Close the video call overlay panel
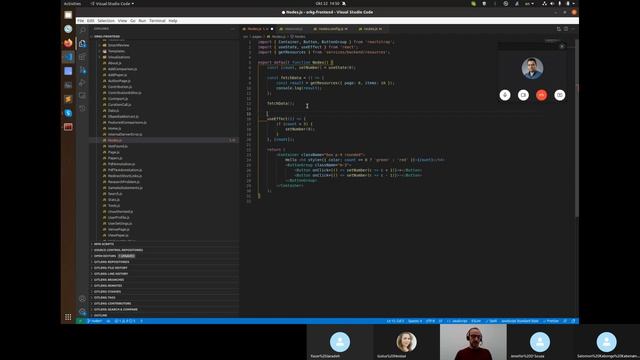 tap(562, 47)
